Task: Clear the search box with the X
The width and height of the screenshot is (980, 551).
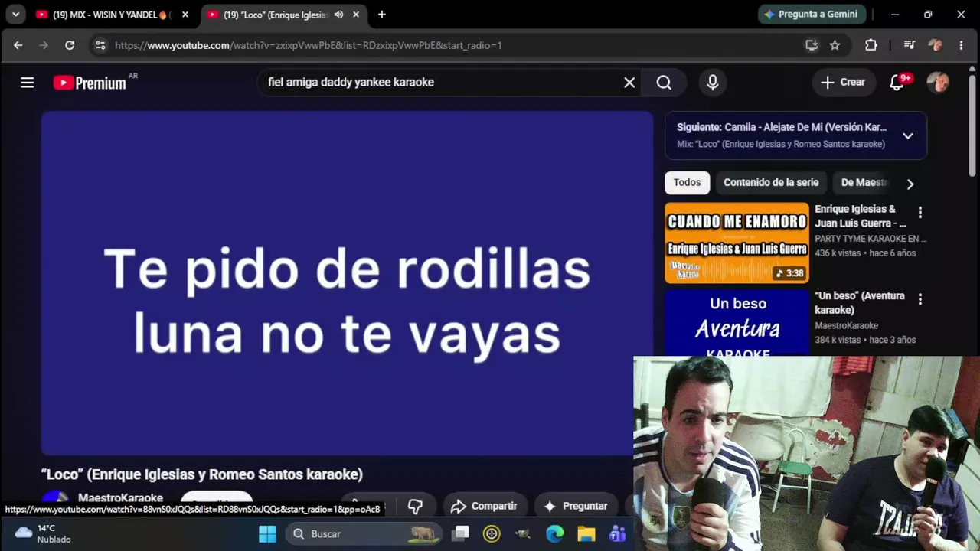Action: pos(629,83)
